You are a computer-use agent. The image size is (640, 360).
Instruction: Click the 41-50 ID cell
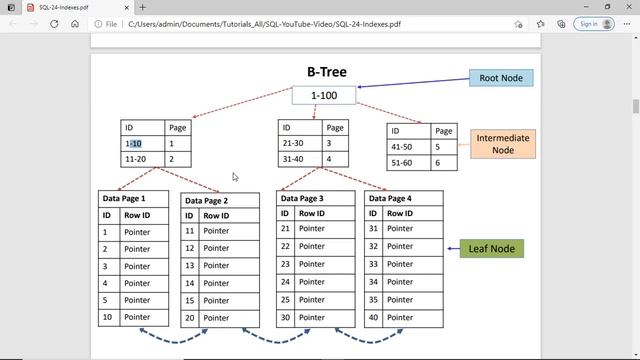tap(409, 147)
